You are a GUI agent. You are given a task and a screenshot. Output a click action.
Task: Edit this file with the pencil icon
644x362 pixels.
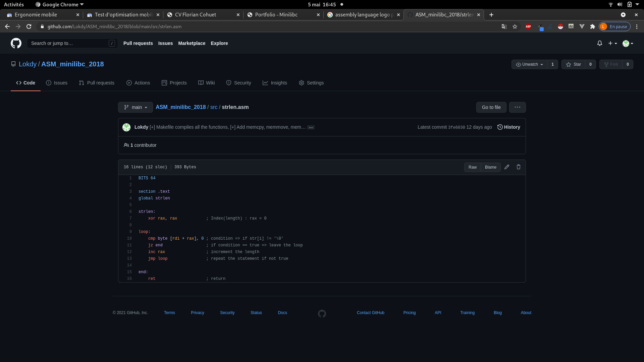507,167
